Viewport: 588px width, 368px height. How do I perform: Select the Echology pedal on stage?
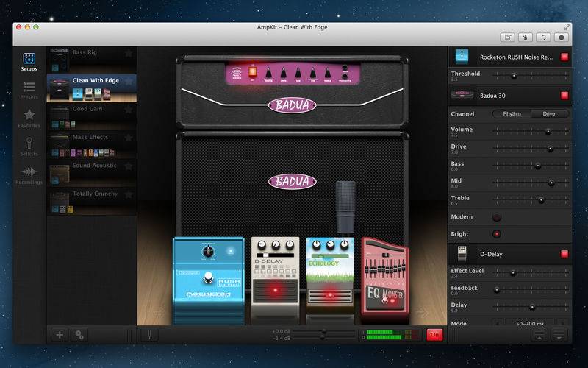[330, 280]
